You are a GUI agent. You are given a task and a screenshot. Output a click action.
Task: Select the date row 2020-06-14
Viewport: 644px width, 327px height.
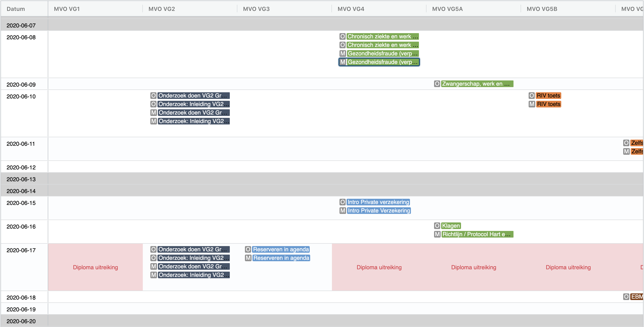click(x=322, y=190)
